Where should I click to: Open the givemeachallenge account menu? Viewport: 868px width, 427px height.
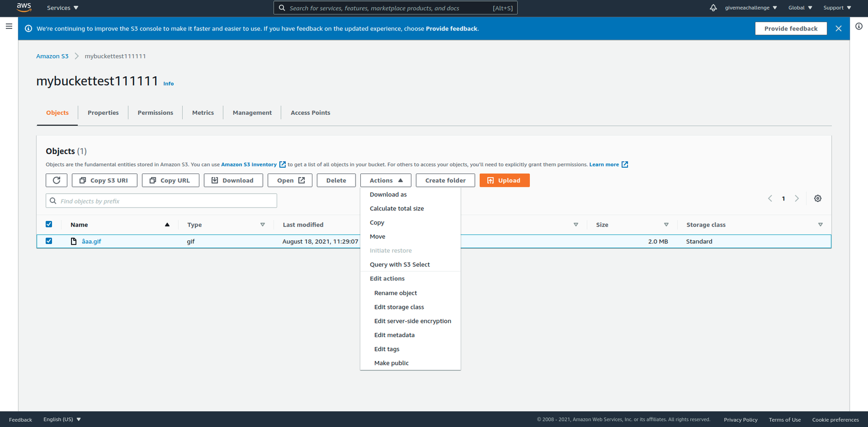pos(751,8)
